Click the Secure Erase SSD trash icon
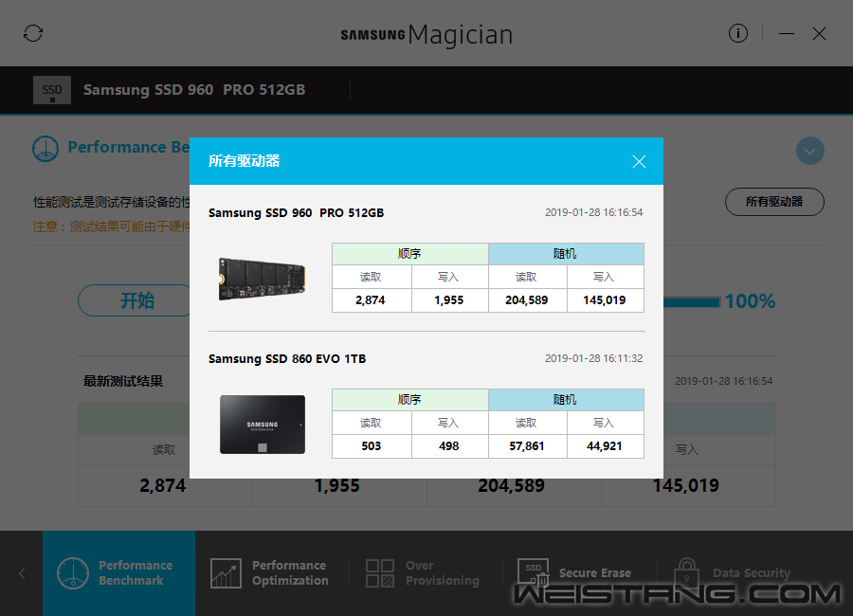The height and width of the screenshot is (616, 853). tap(533, 571)
